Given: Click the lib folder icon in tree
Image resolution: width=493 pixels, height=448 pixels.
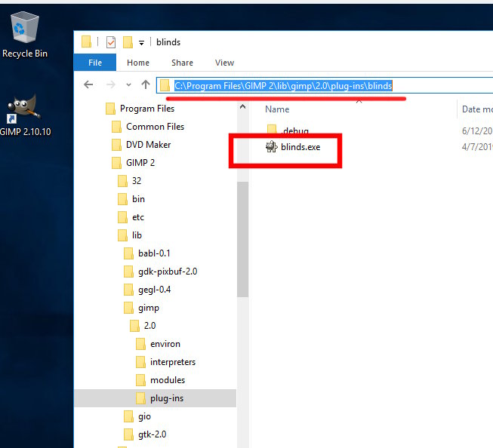Looking at the screenshot, I should click(x=122, y=235).
